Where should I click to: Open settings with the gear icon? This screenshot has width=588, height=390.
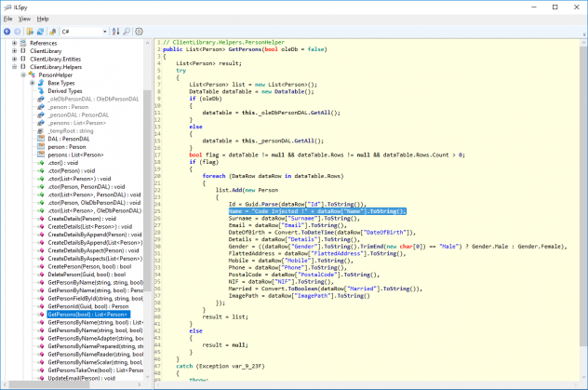point(140,32)
